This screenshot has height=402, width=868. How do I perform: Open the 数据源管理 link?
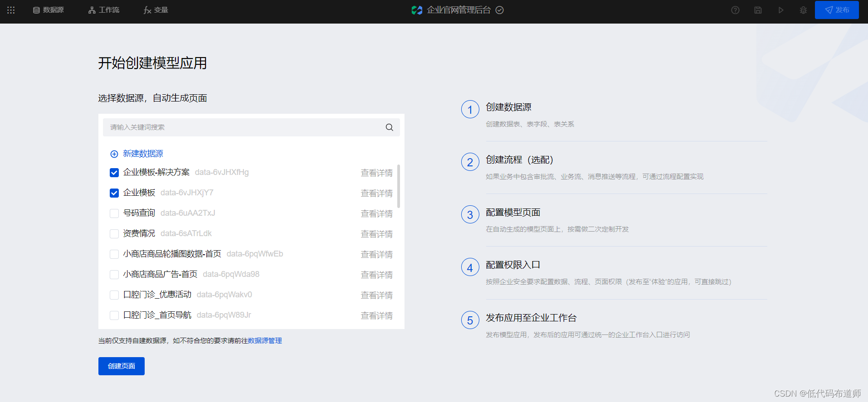(x=265, y=341)
